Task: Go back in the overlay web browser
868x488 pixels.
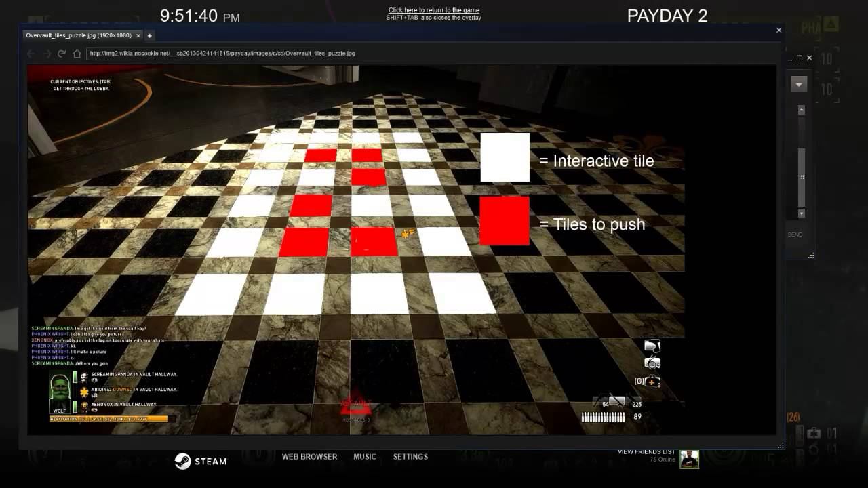Action: tap(31, 54)
